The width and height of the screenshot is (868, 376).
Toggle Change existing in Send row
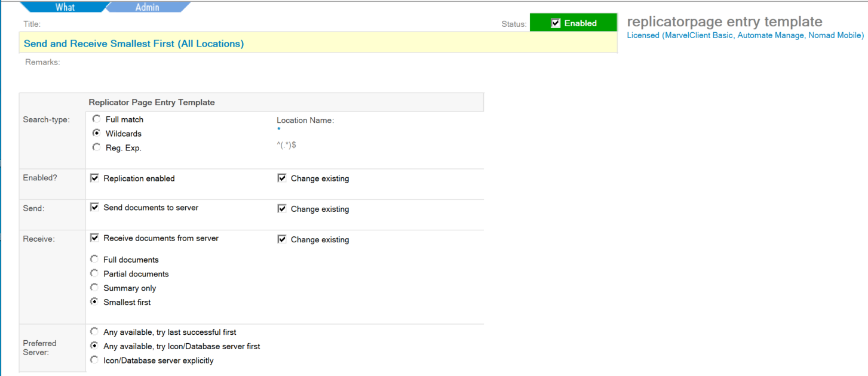pos(282,209)
